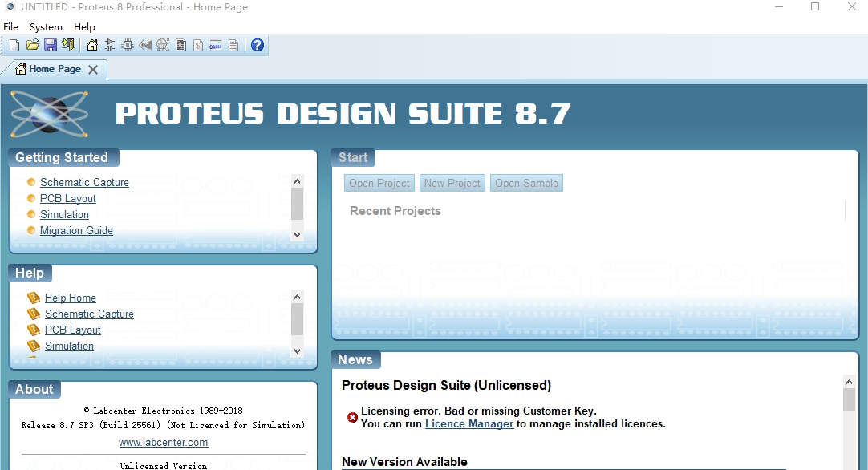Click the Home Page toolbar icon

91,45
